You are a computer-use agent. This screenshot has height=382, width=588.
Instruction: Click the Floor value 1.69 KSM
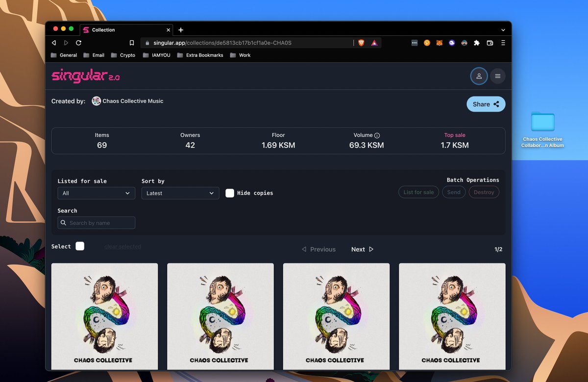click(278, 145)
